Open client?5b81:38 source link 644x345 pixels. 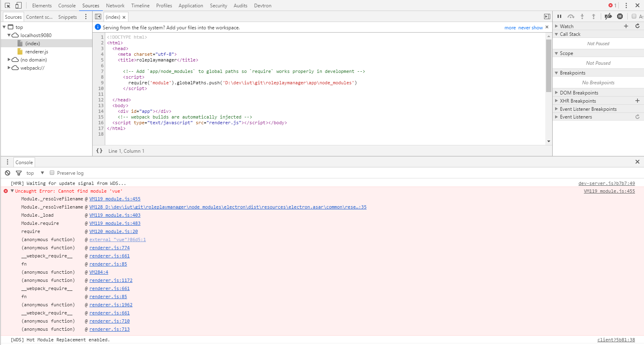click(616, 340)
